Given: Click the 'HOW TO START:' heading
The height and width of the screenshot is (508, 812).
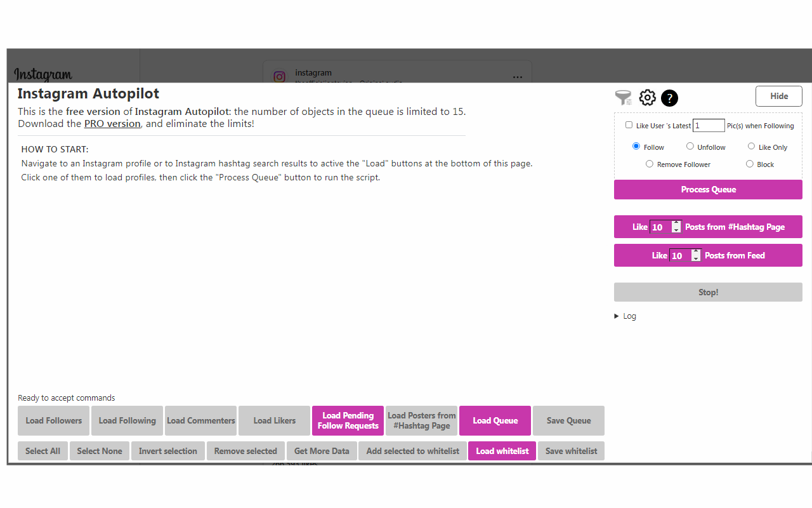Looking at the screenshot, I should 55,149.
